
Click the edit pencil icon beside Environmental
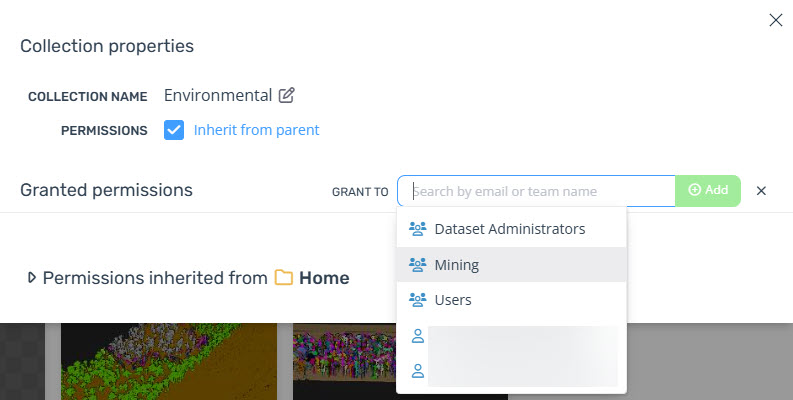coord(286,95)
